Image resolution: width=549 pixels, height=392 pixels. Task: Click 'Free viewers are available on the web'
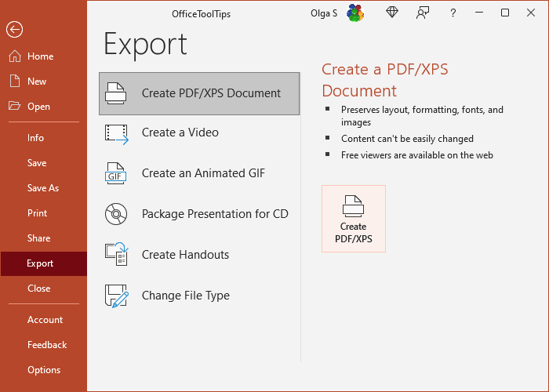coord(417,155)
